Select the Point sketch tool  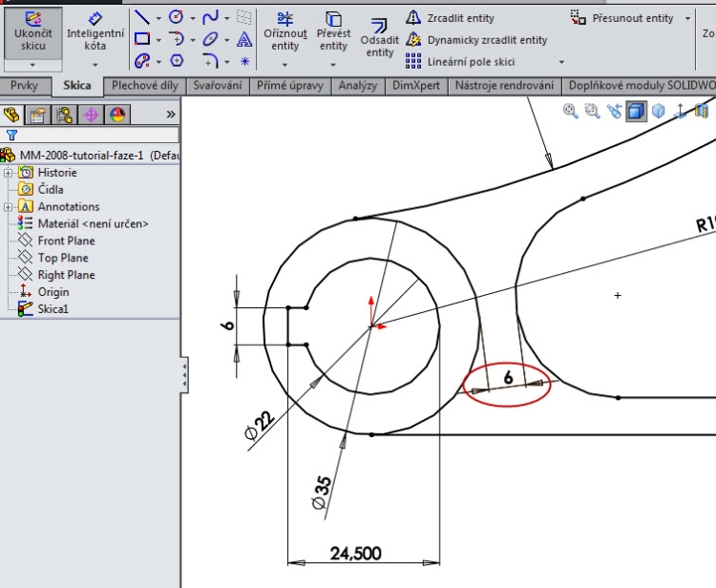pyautogui.click(x=244, y=61)
